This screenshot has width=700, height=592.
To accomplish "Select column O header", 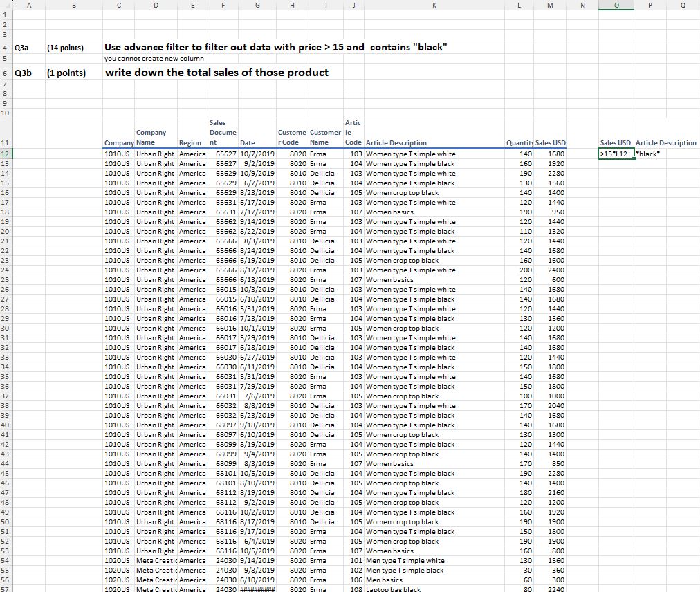I will coord(615,6).
